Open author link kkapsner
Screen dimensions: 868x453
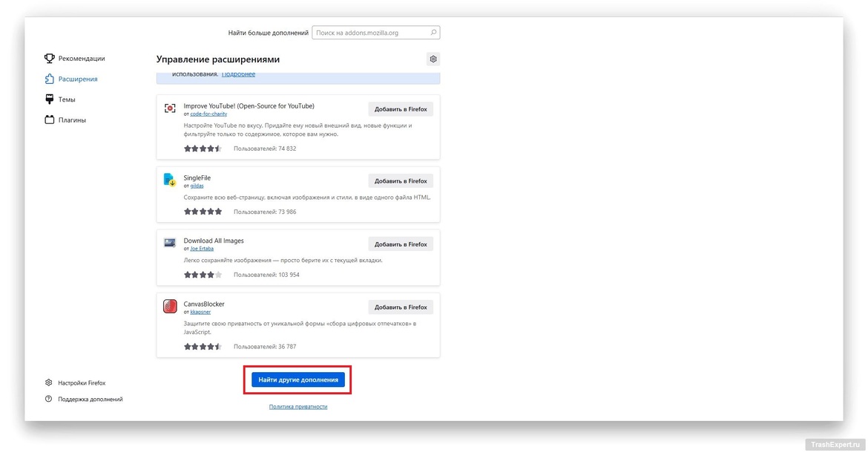point(200,312)
